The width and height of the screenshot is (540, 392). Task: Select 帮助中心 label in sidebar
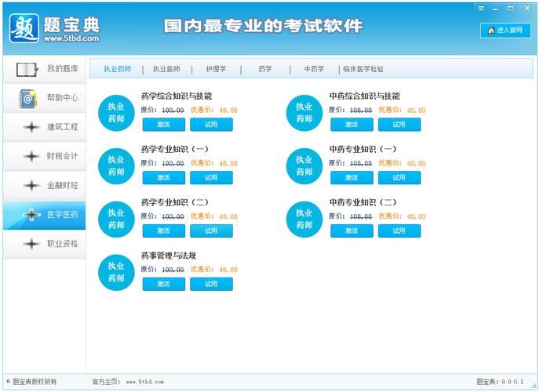pyautogui.click(x=62, y=98)
